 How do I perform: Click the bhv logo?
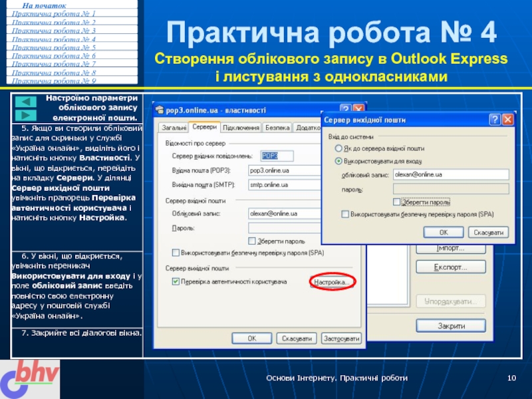(30, 379)
